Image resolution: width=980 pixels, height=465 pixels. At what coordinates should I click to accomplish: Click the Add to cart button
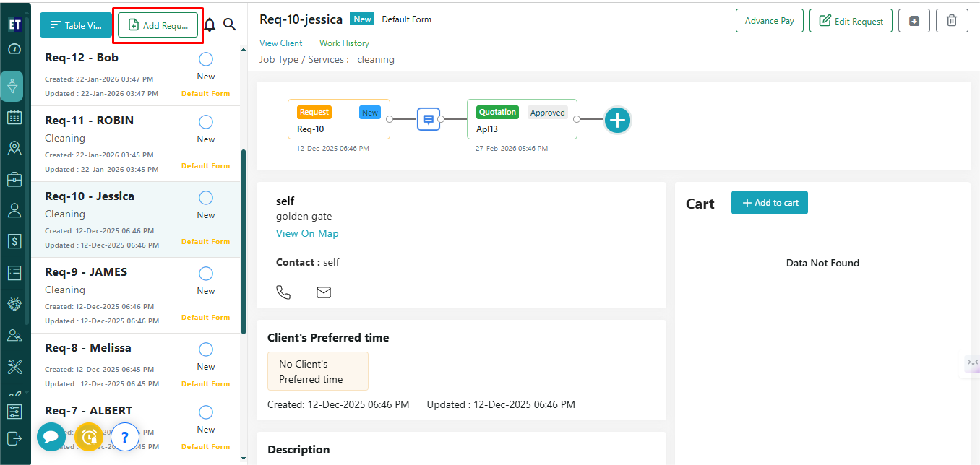click(769, 203)
